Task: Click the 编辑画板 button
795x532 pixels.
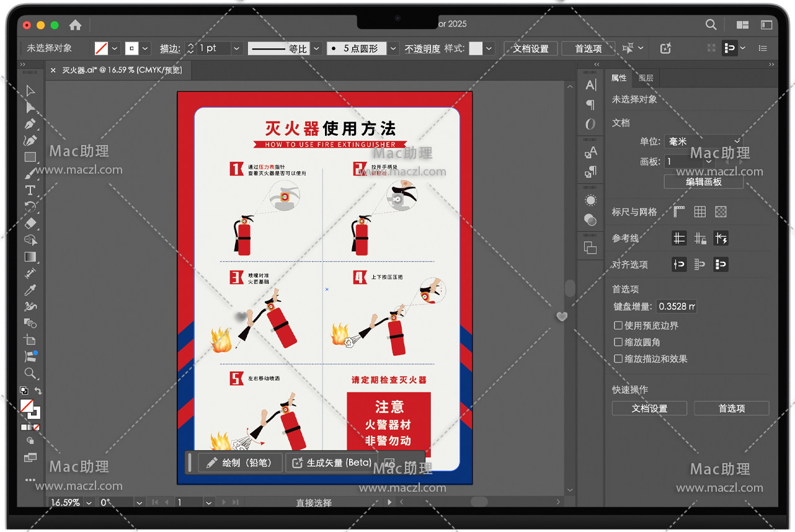Action: 703,182
